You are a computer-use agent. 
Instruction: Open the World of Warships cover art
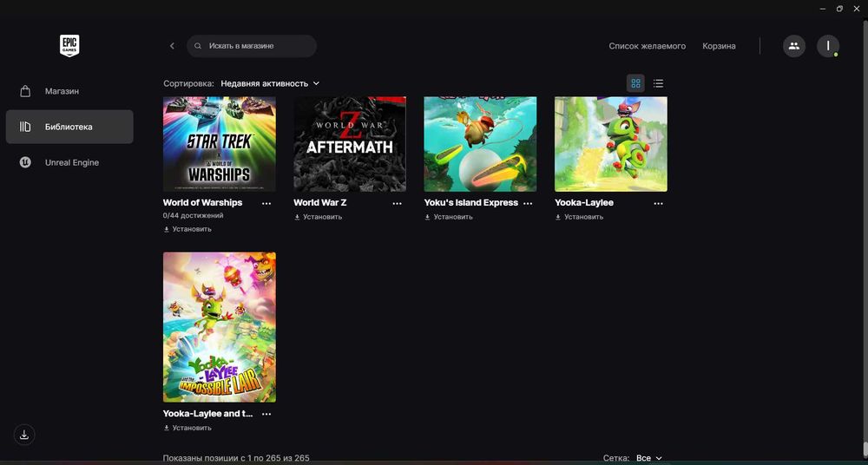220,144
